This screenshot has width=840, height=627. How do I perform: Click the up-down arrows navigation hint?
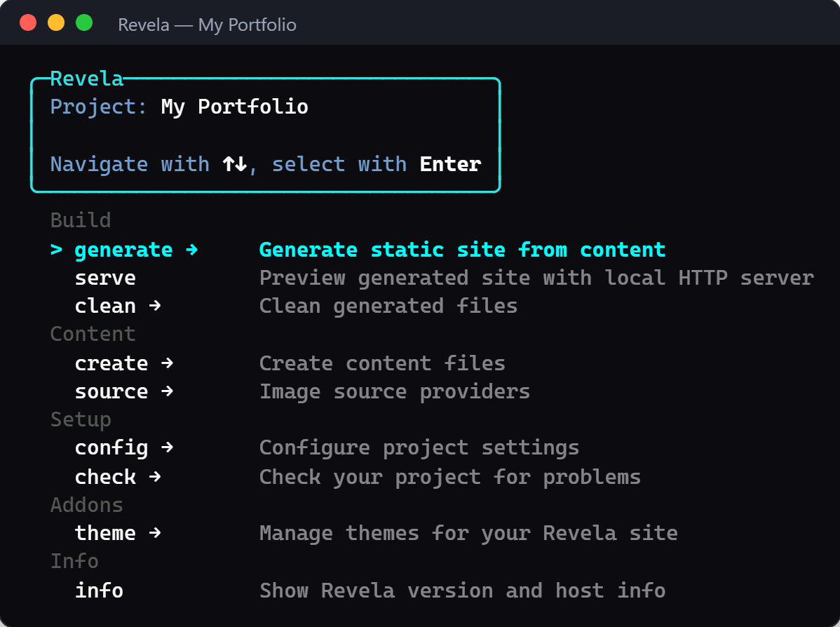[235, 164]
